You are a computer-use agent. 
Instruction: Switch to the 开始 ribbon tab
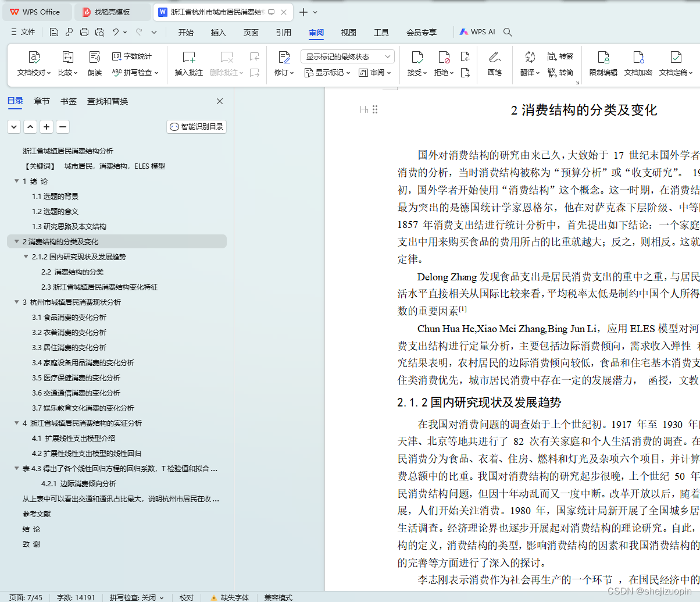(186, 33)
